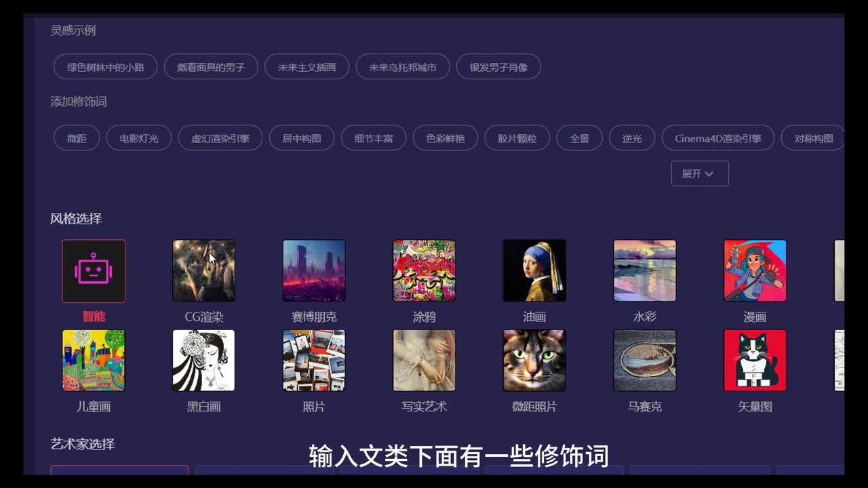
Task: Choose the 马赛克 mosaic style
Action: [x=644, y=361]
